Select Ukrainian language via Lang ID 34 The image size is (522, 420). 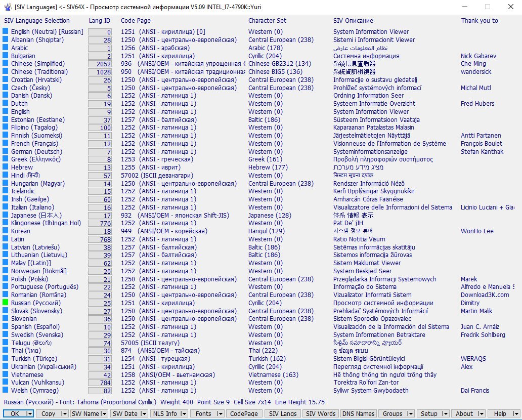[x=100, y=367]
